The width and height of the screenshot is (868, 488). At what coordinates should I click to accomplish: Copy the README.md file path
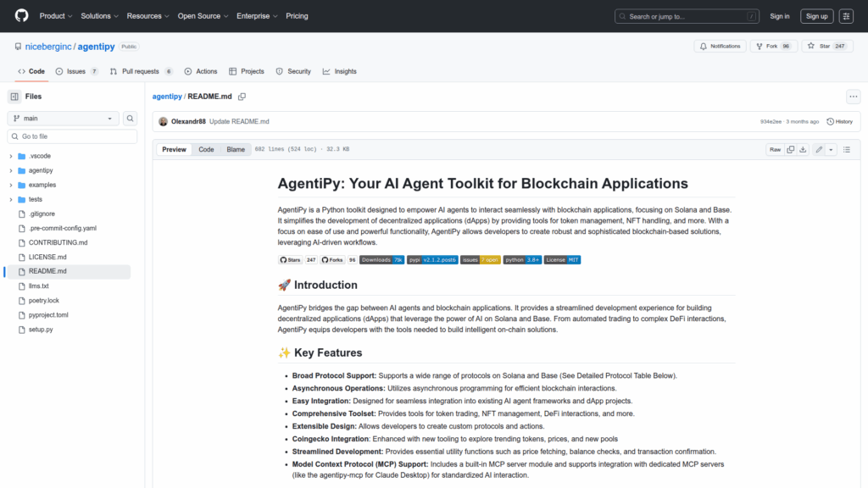pyautogui.click(x=242, y=97)
